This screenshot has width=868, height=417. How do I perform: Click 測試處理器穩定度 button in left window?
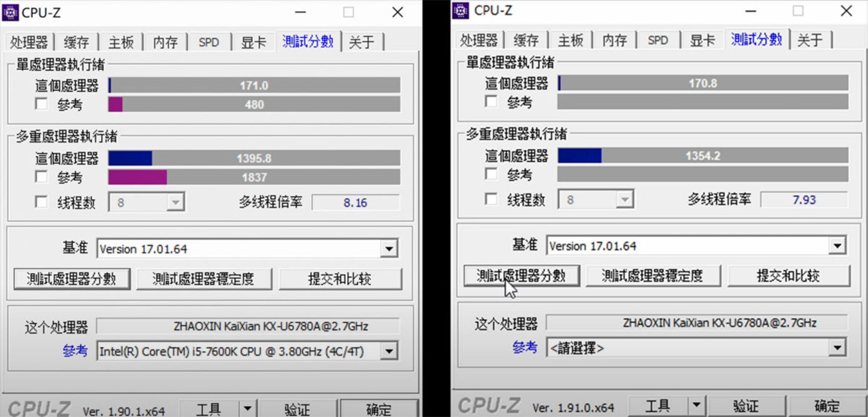coord(204,279)
